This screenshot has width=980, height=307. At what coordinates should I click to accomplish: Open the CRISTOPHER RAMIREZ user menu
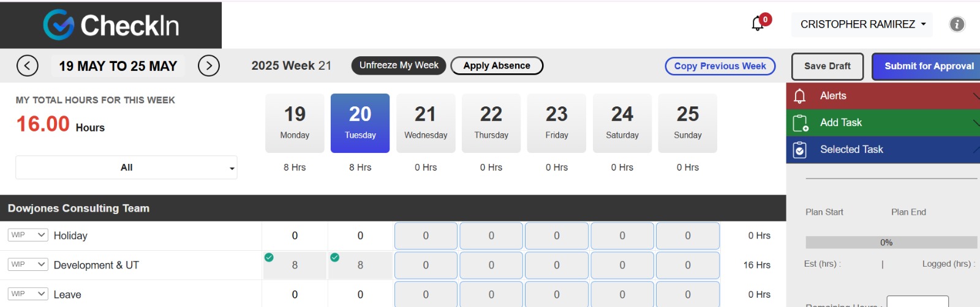tap(862, 24)
